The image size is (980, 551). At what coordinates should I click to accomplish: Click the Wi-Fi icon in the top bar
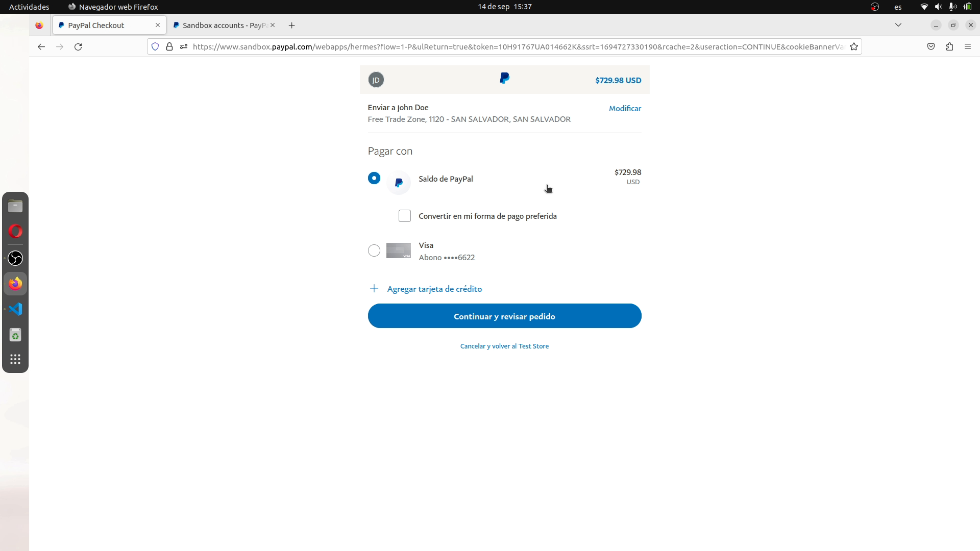[924, 7]
